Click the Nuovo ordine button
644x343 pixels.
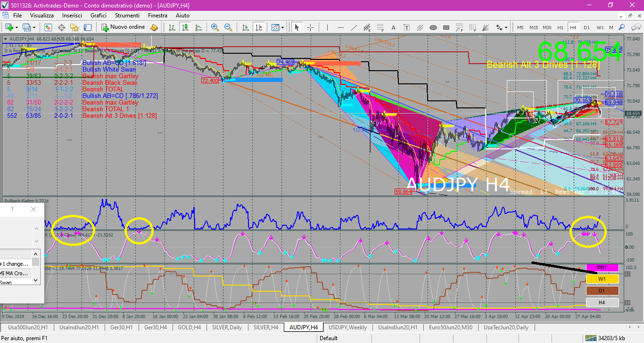(124, 27)
